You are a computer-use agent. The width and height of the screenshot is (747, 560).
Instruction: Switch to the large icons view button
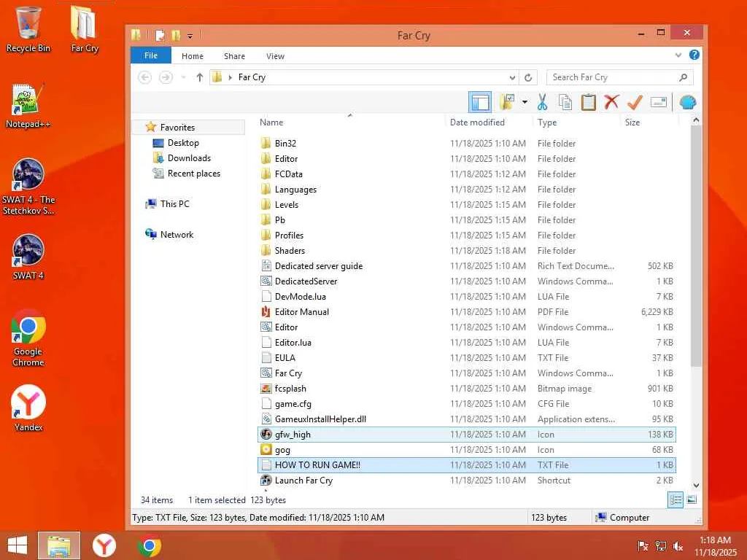(x=692, y=500)
